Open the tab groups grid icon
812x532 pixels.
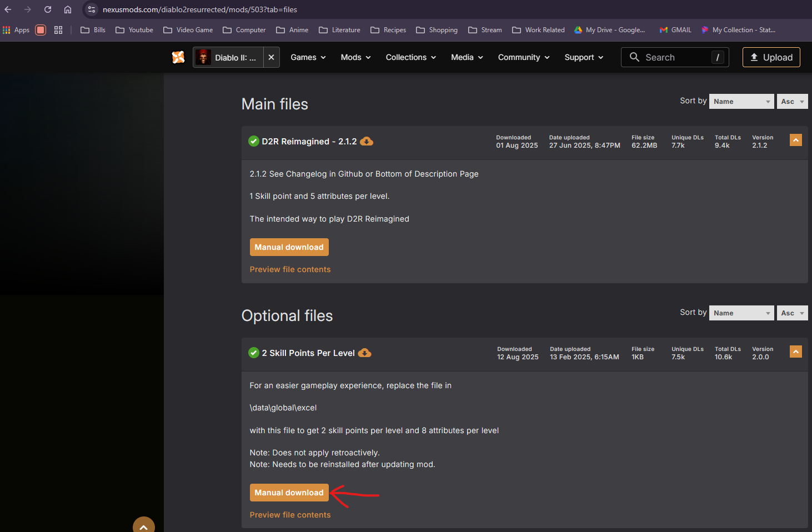58,30
